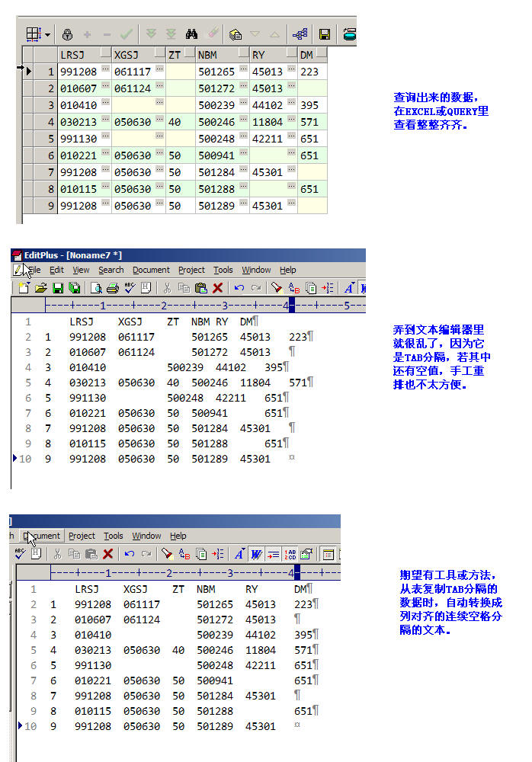Image resolution: width=532 pixels, height=762 pixels.
Task: Open the dropdown arrow beside the grid icon
Action: (x=48, y=35)
